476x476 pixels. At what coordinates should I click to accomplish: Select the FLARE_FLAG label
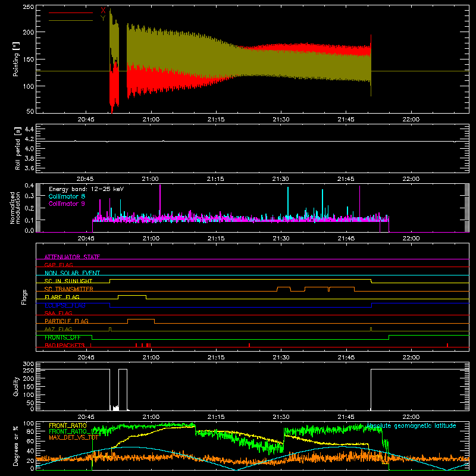[x=62, y=297]
